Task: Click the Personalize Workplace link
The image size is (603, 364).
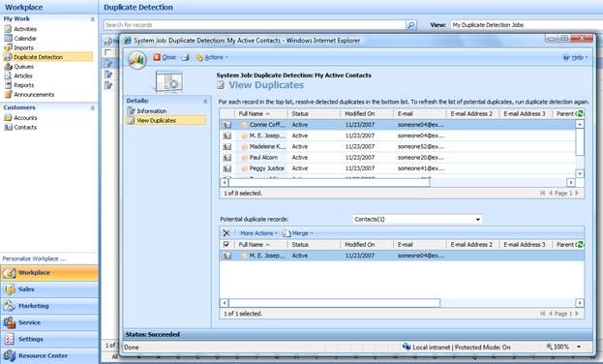Action: coord(34,258)
